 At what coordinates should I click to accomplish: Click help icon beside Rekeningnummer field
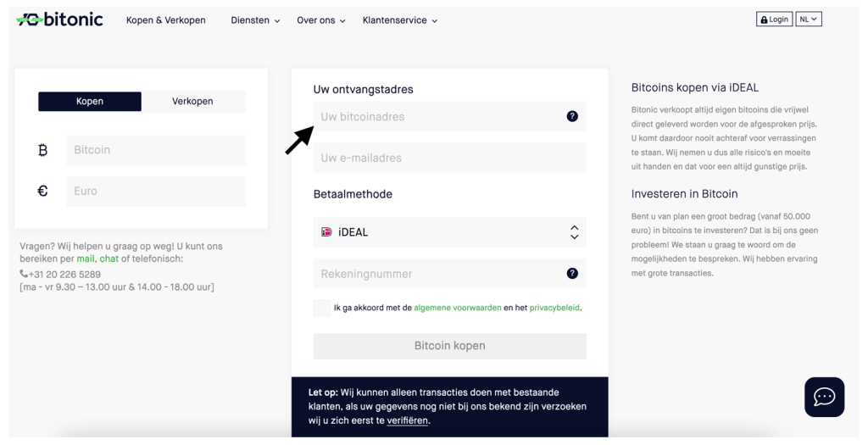click(x=572, y=274)
